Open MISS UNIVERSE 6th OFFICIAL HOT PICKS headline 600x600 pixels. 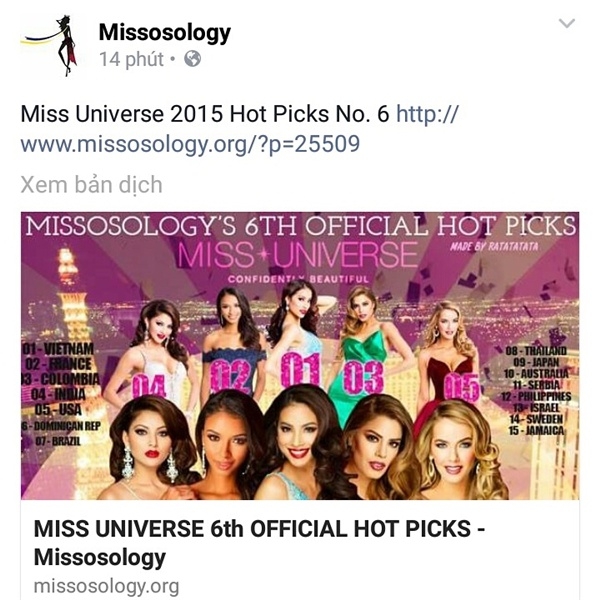[259, 543]
